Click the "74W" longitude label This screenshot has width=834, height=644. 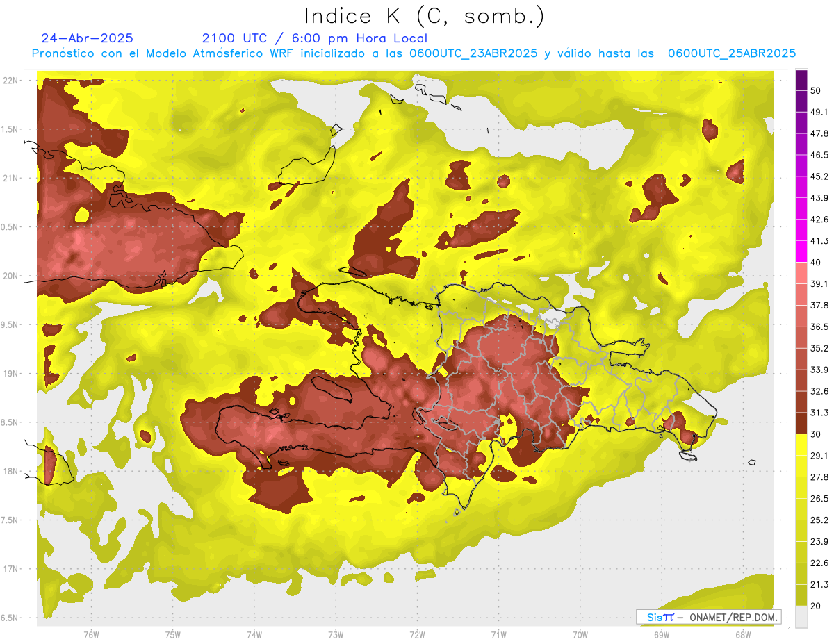[254, 635]
